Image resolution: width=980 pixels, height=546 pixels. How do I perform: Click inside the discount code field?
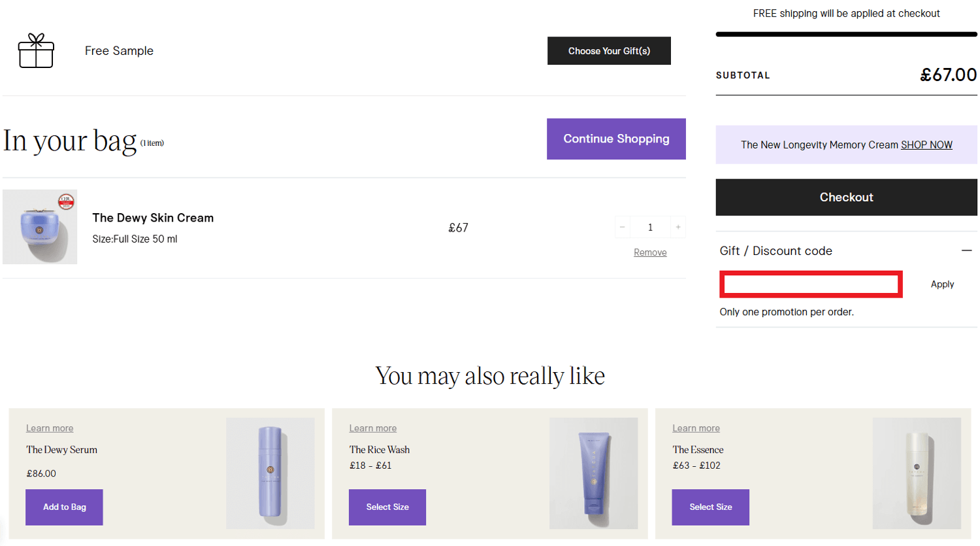coord(810,284)
